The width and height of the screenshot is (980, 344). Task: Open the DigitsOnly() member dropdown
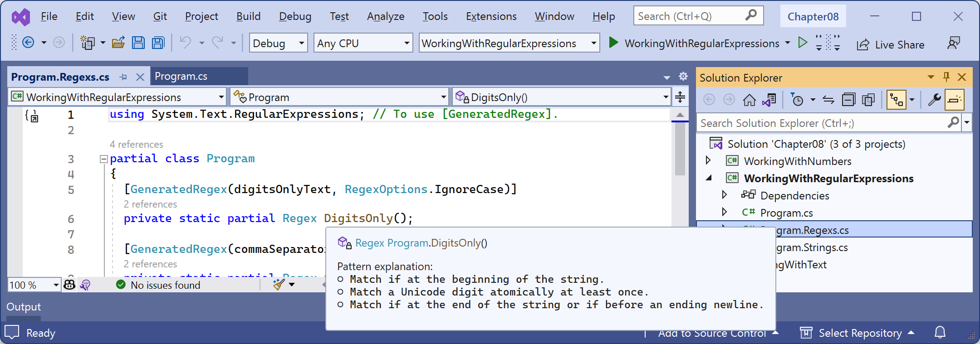[561, 97]
